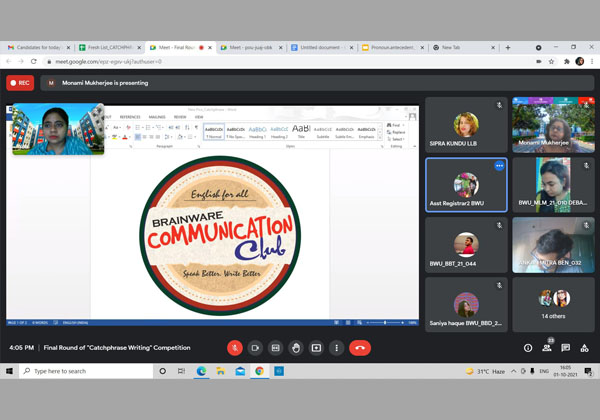Switch to the Candidates for today tab

(x=36, y=47)
